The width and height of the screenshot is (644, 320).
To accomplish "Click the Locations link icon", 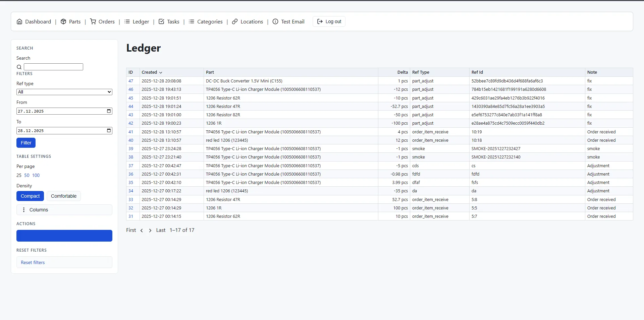I will 235,21.
